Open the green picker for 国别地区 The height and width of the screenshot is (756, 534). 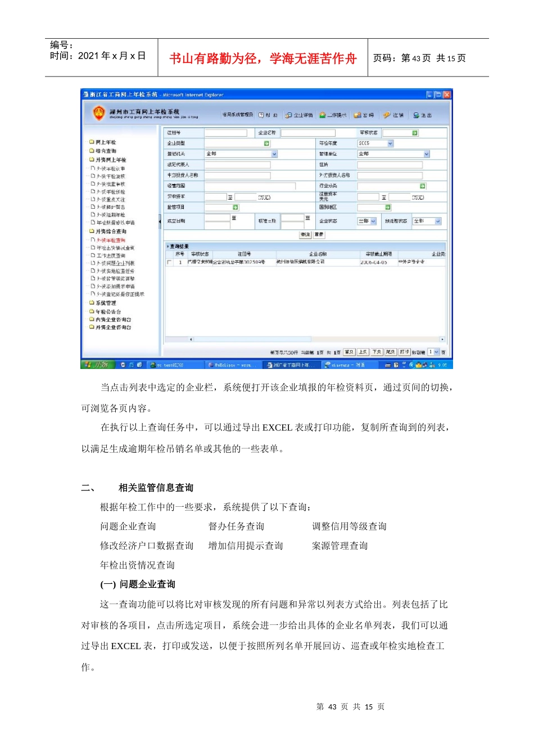[x=388, y=208]
